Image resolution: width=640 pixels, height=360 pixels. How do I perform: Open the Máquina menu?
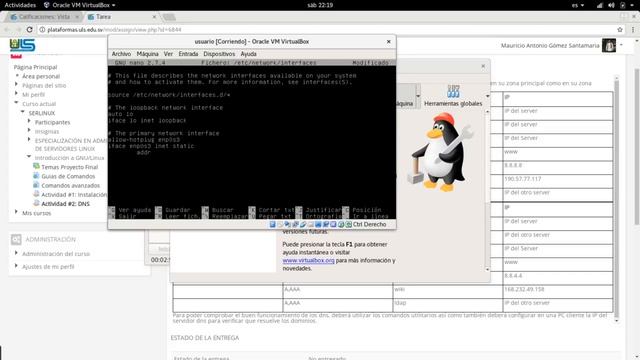point(147,54)
